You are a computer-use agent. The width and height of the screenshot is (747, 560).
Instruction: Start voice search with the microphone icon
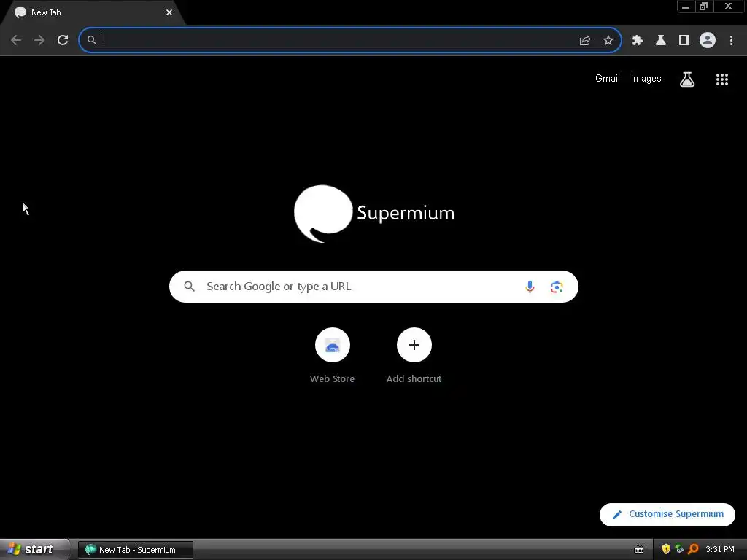pos(530,287)
